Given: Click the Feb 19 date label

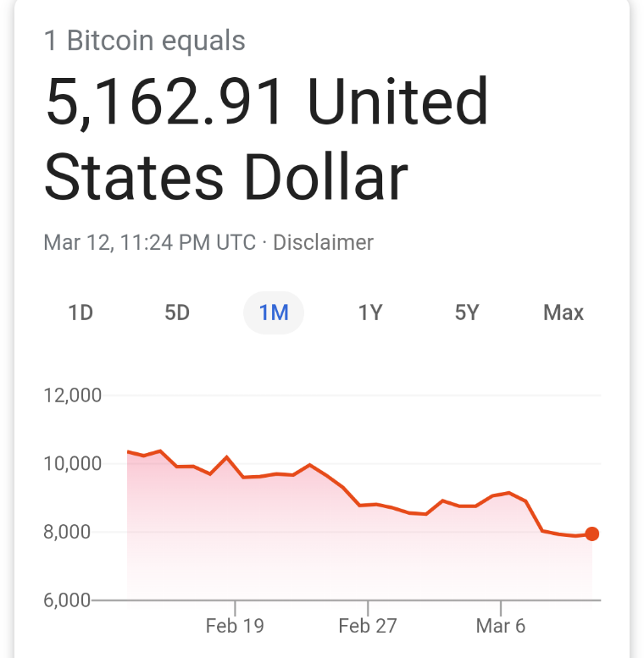Looking at the screenshot, I should point(235,626).
